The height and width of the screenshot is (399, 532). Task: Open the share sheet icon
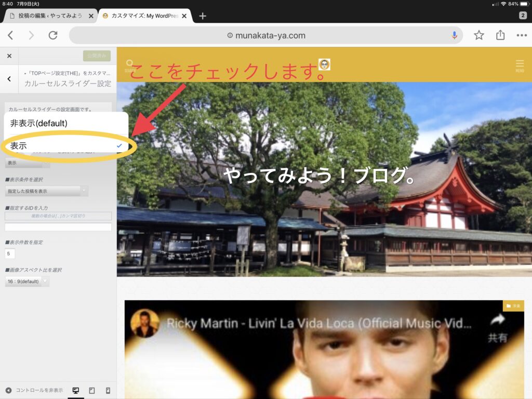pyautogui.click(x=500, y=35)
